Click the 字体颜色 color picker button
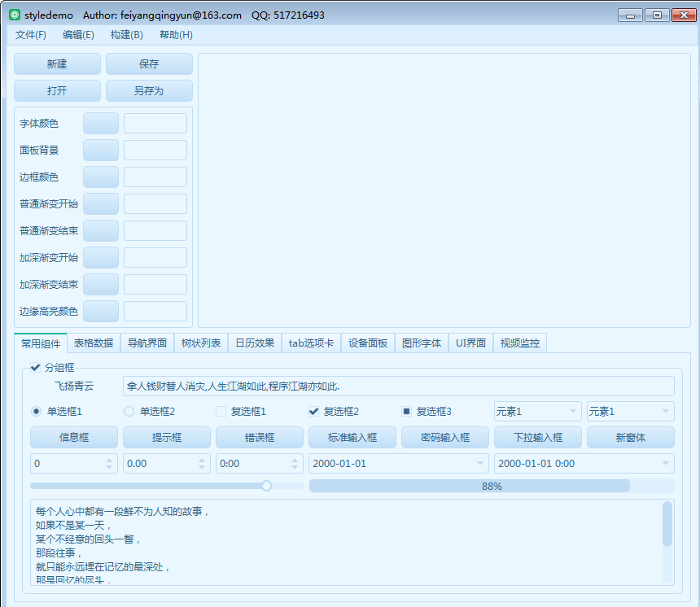This screenshot has width=700, height=607. 100,123
